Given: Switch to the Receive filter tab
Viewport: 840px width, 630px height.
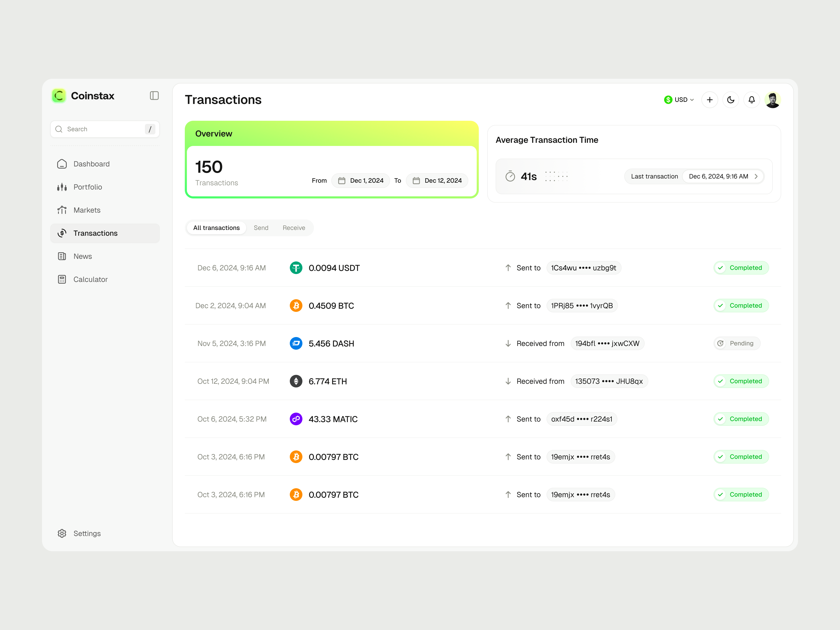Looking at the screenshot, I should point(293,228).
